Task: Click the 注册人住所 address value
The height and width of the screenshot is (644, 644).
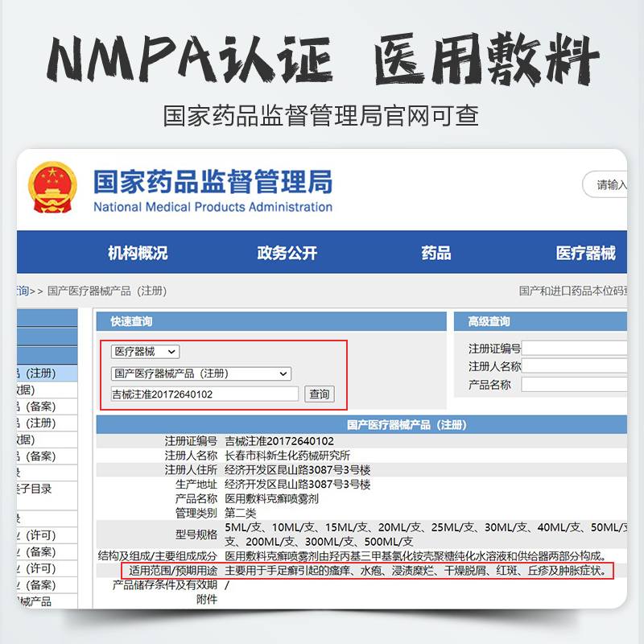Action: tap(298, 470)
